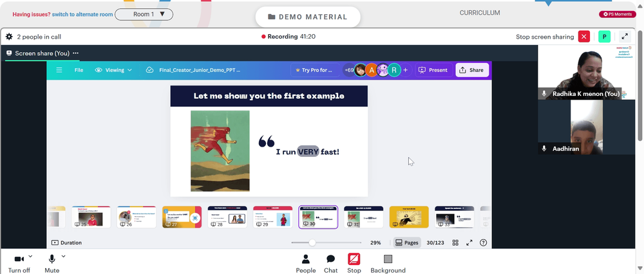This screenshot has width=644, height=274.
Task: Select slide thumbnail 29
Action: (272, 217)
